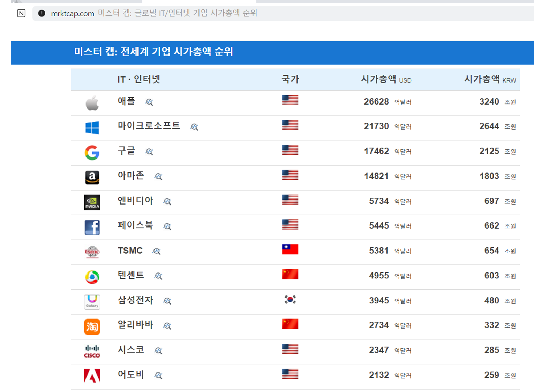Open chart magnifier next to TSMC
Image resolution: width=534 pixels, height=392 pixels.
point(157,251)
